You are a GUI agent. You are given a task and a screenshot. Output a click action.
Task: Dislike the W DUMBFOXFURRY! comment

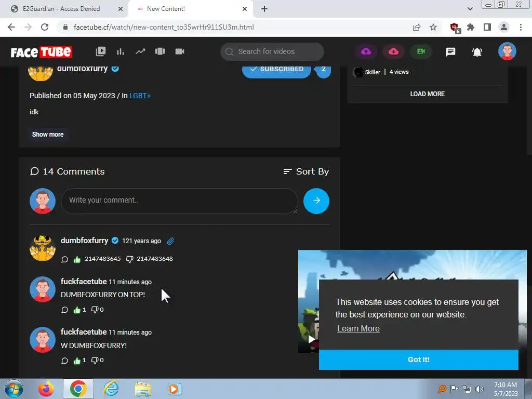(x=95, y=361)
